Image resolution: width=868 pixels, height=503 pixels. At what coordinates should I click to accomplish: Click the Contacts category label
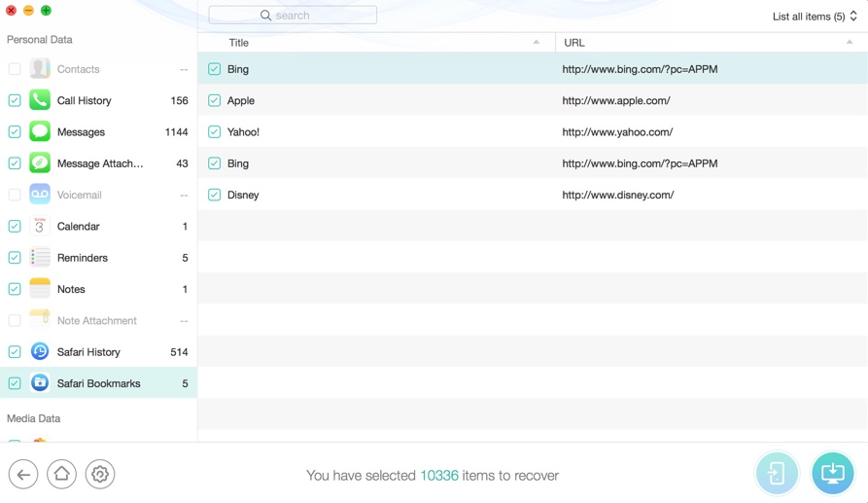[x=78, y=69]
